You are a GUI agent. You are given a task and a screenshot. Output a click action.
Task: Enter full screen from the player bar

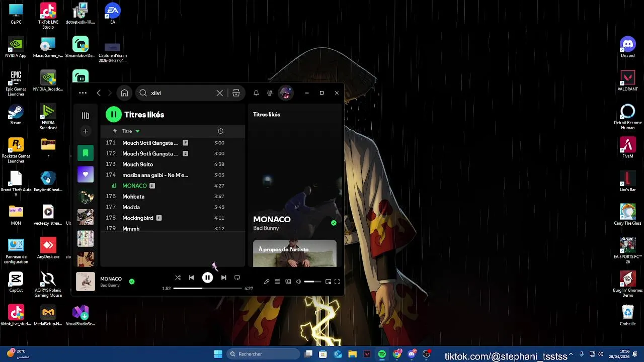(x=337, y=282)
